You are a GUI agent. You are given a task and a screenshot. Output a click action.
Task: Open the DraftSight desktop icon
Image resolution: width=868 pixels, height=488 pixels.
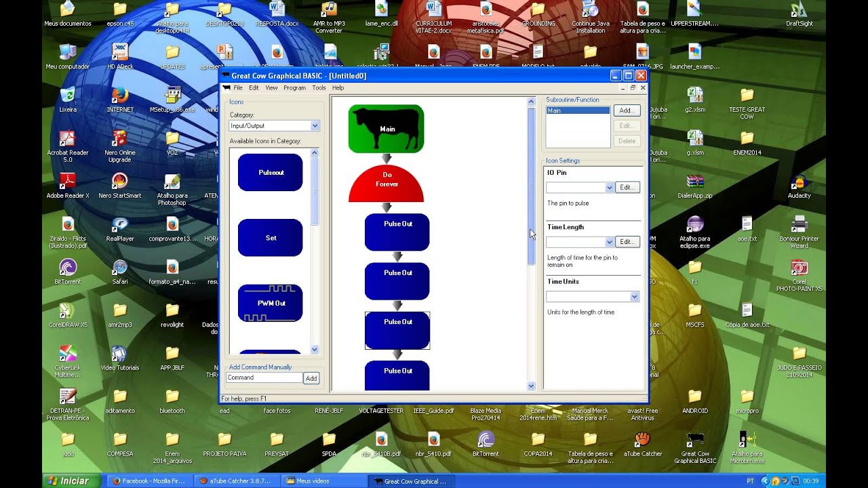(x=799, y=15)
